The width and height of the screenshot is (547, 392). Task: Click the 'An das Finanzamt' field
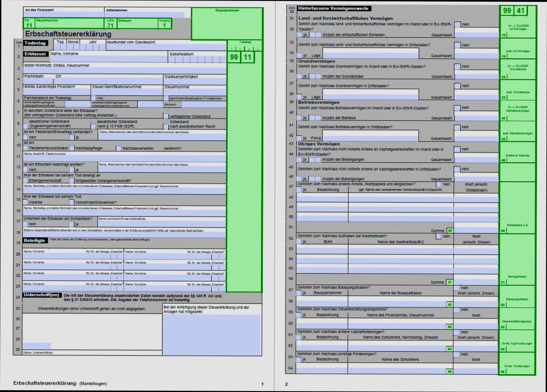pos(64,15)
